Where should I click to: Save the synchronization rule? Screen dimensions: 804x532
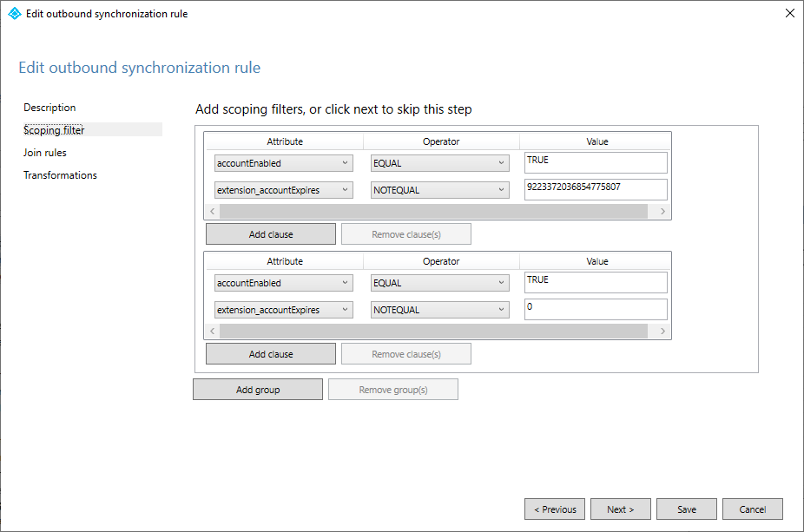pos(686,509)
